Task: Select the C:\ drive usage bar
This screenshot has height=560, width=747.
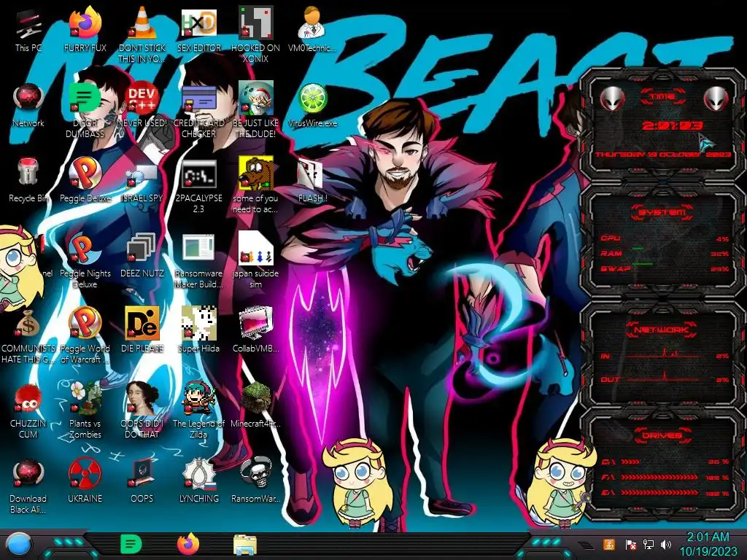Action: click(665, 462)
